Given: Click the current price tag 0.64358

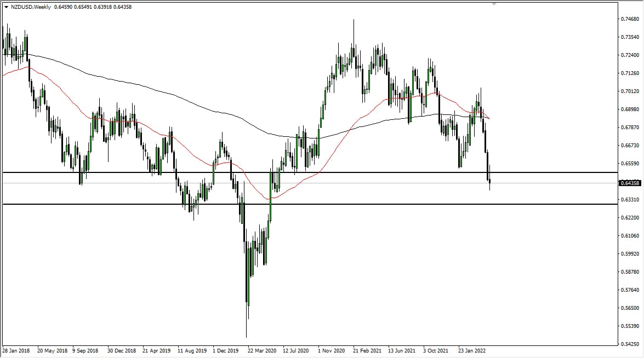Looking at the screenshot, I should pyautogui.click(x=629, y=183).
